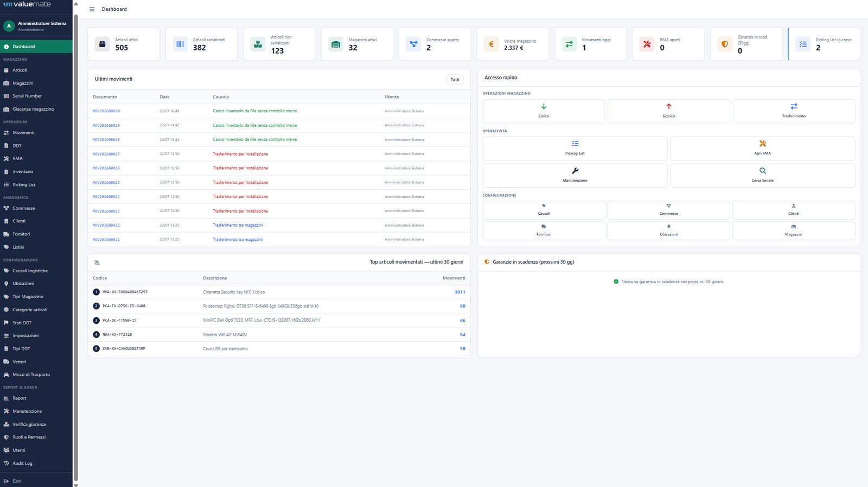Image resolution: width=868 pixels, height=487 pixels.
Task: Open Utenti in the sidebar
Action: pyautogui.click(x=36, y=450)
